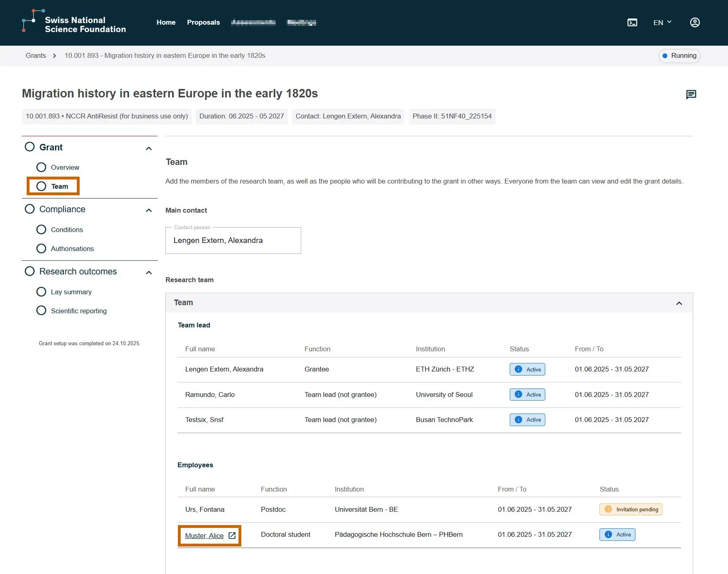Click the breadcrumb arrow after Grants
Image resolution: width=728 pixels, height=574 pixels.
(x=55, y=56)
